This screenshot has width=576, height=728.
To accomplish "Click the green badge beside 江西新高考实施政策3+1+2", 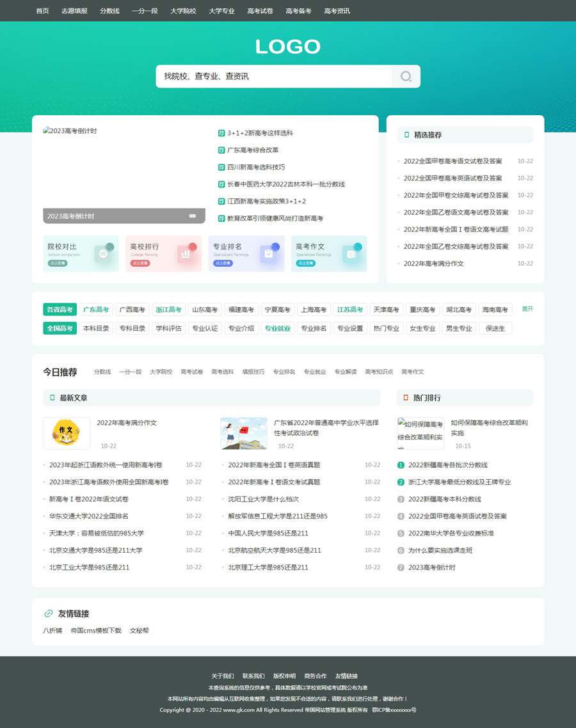I will pos(221,202).
